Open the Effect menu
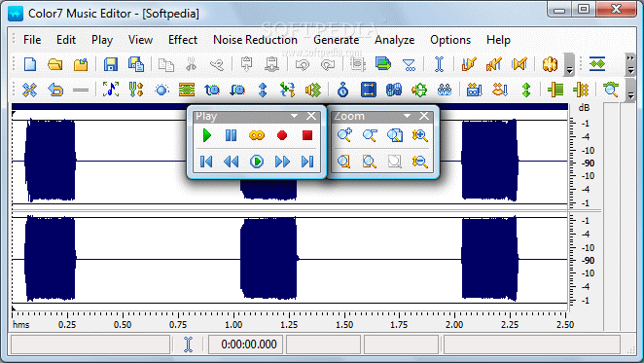 pyautogui.click(x=183, y=40)
